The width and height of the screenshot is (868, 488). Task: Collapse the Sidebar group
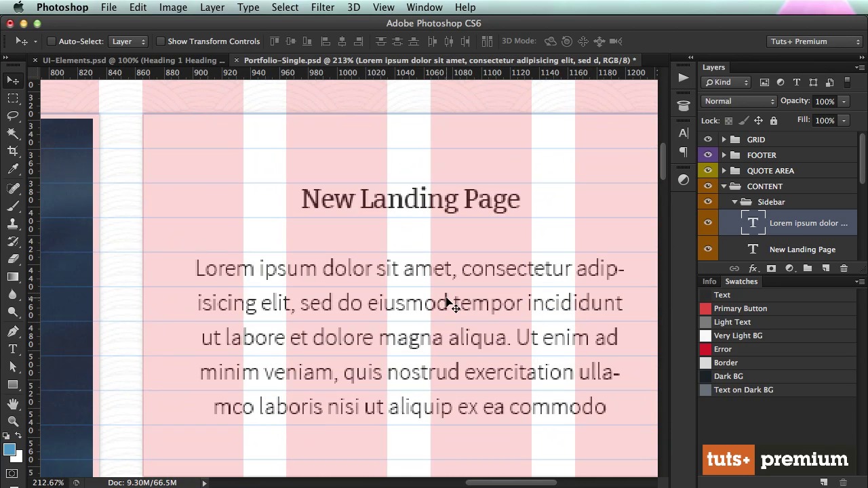(x=734, y=202)
